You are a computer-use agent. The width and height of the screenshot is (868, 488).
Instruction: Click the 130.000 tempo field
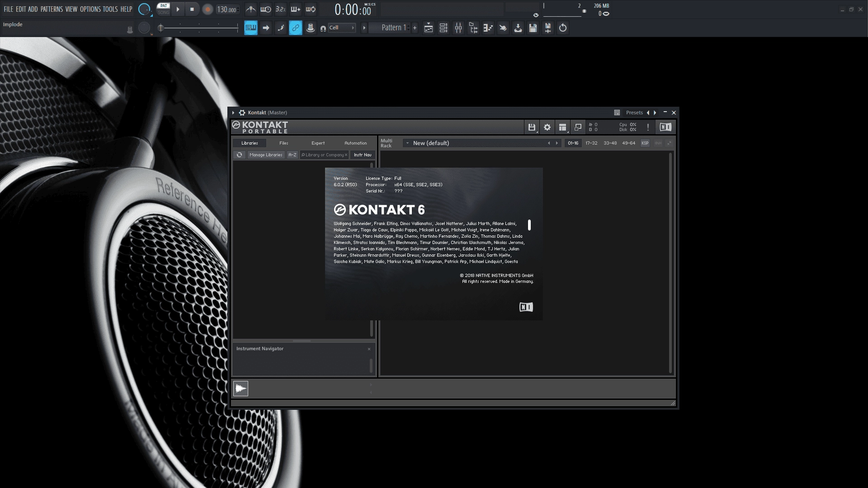[x=227, y=9]
